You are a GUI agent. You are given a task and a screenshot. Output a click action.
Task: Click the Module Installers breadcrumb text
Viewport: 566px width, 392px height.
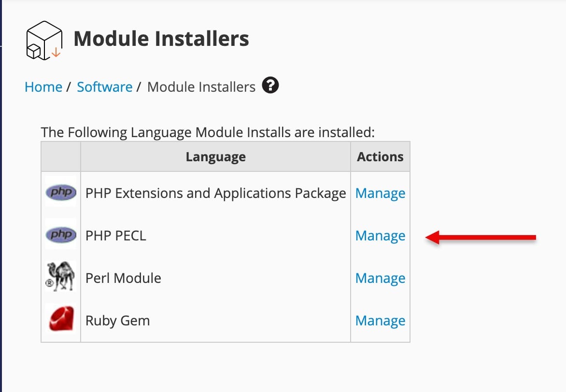point(201,87)
